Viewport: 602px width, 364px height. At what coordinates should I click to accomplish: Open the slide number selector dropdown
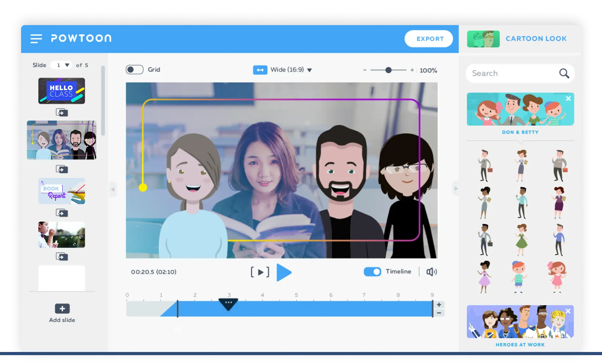click(x=67, y=65)
